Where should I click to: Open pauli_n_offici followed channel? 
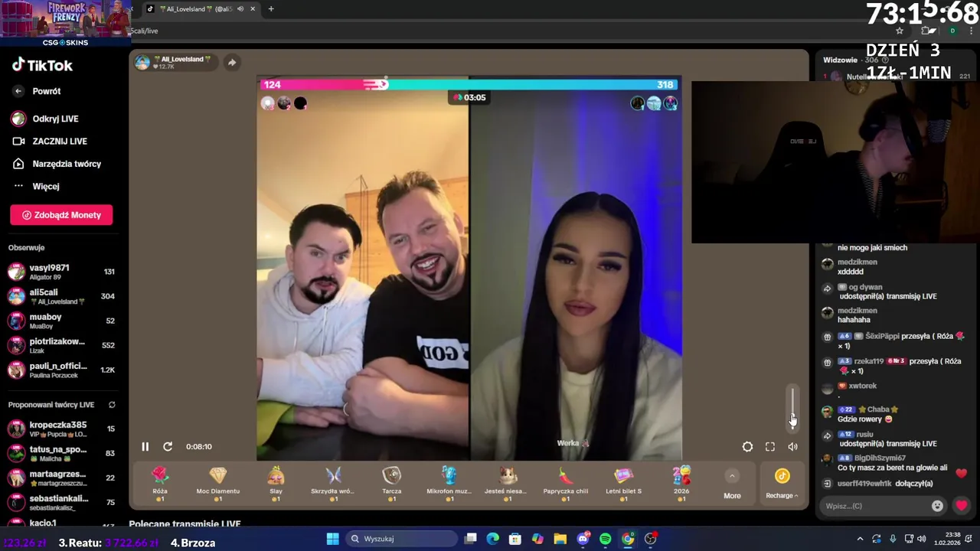(x=61, y=370)
